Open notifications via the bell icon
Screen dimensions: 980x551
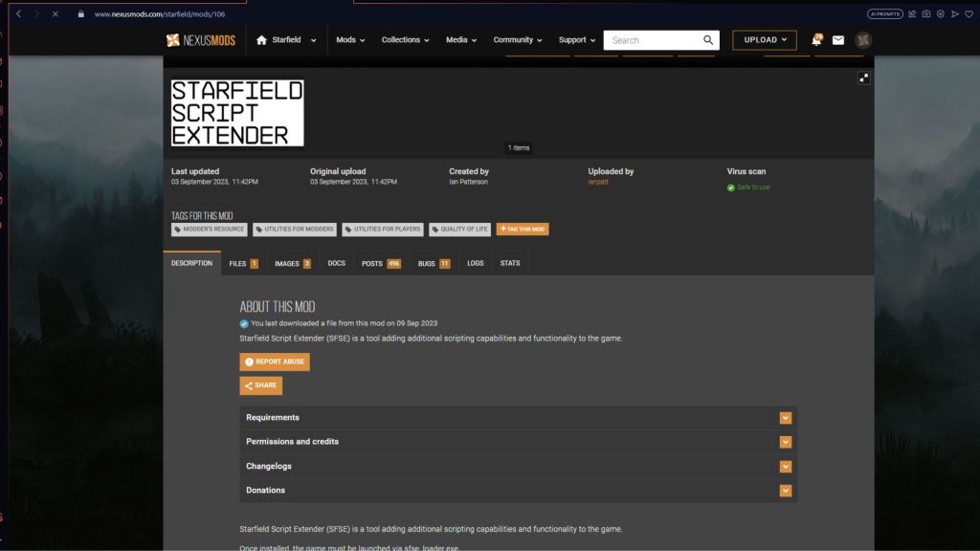click(x=816, y=39)
